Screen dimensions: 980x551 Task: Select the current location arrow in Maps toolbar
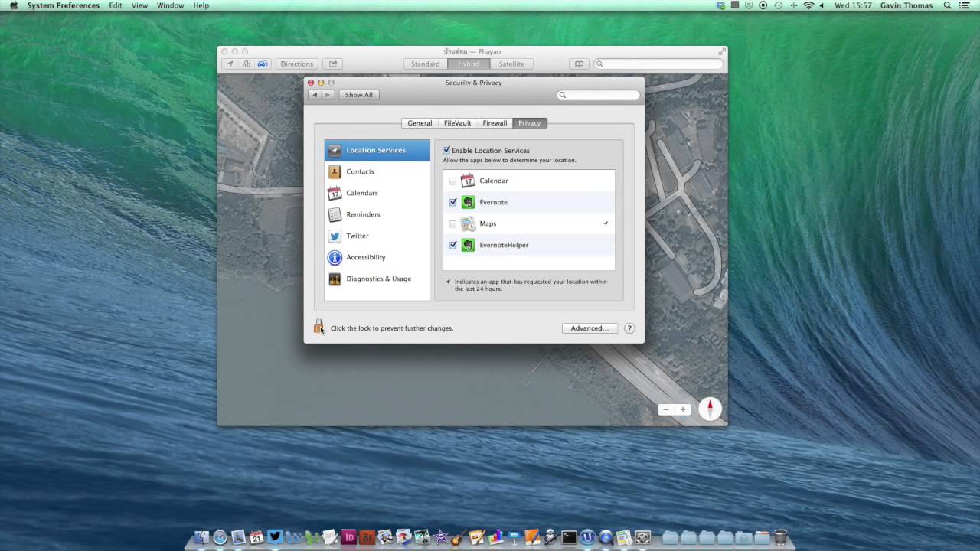coord(230,64)
